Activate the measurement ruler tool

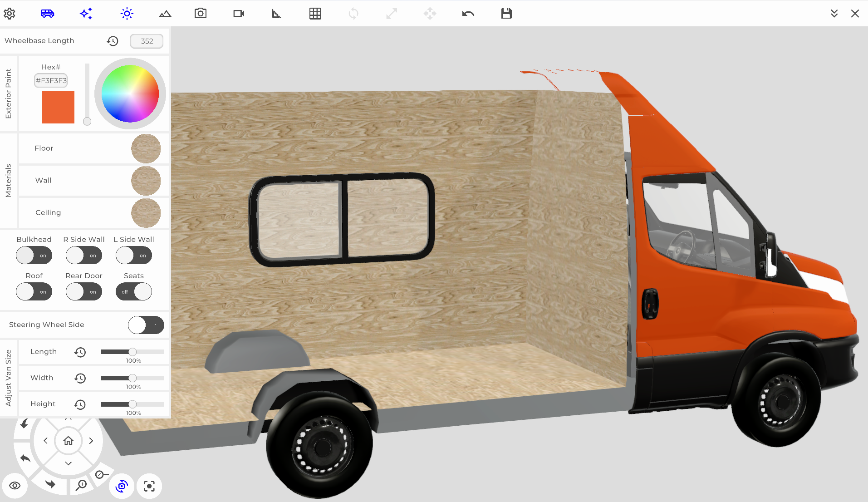(277, 14)
